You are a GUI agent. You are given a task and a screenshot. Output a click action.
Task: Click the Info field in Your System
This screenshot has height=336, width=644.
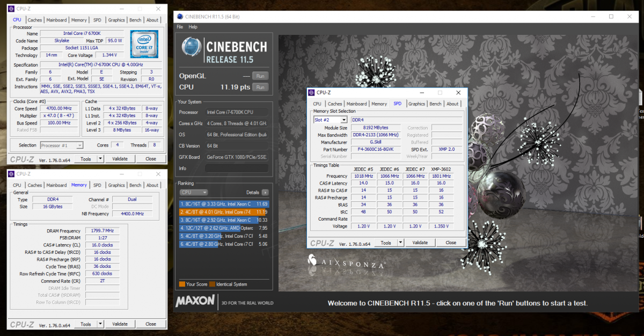236,169
